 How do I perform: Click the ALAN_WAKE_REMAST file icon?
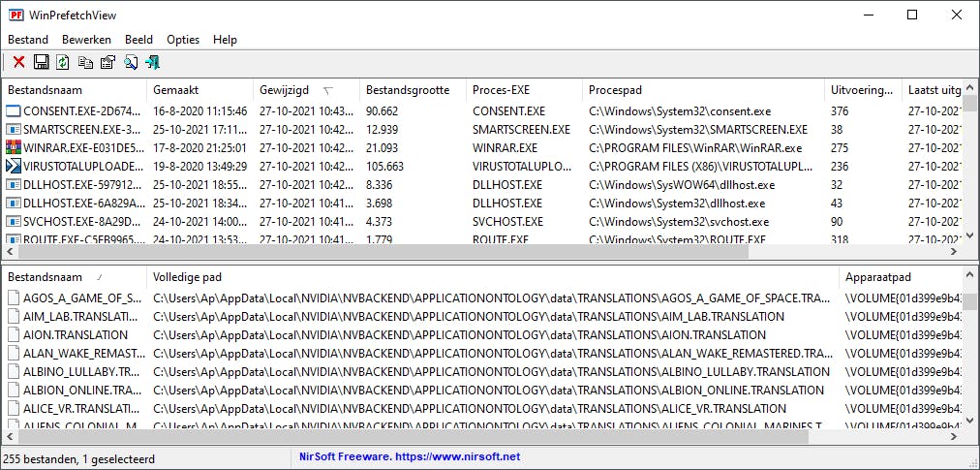pos(14,353)
